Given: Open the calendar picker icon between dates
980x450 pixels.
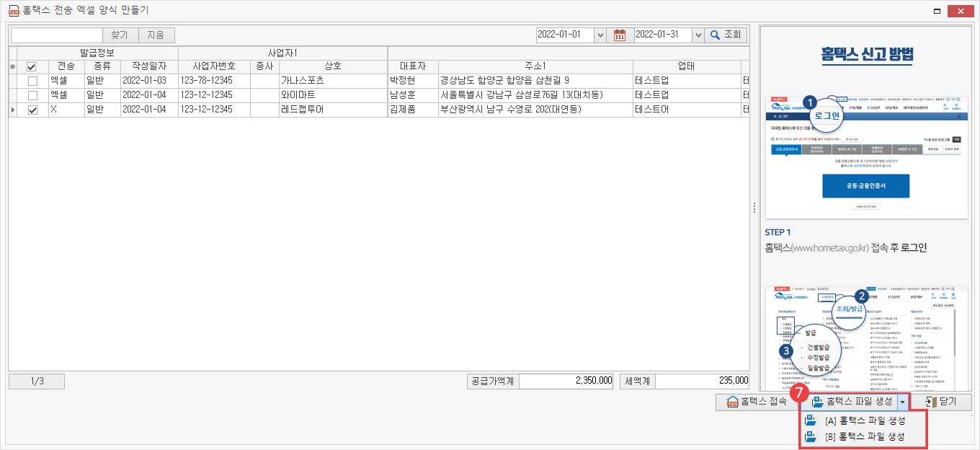Looking at the screenshot, I should pyautogui.click(x=620, y=35).
